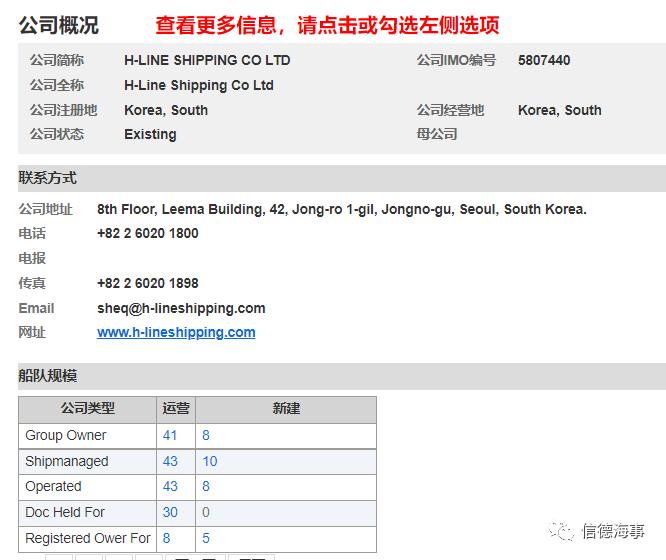Image resolution: width=666 pixels, height=560 pixels.
Task: Click the 公司简称 field label
Action: coord(57,60)
